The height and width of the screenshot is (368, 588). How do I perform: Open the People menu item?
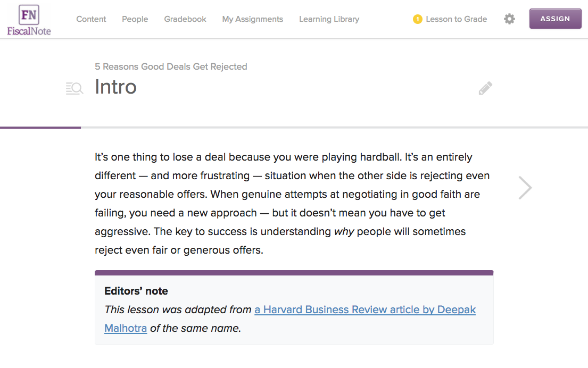[x=135, y=19]
